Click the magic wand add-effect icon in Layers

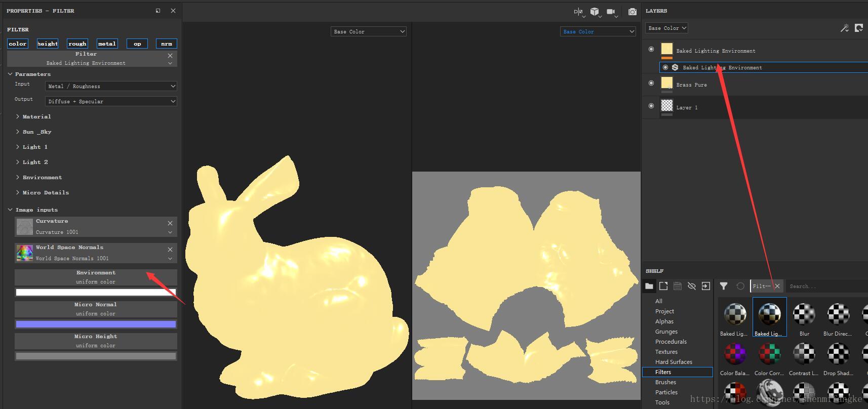click(844, 28)
